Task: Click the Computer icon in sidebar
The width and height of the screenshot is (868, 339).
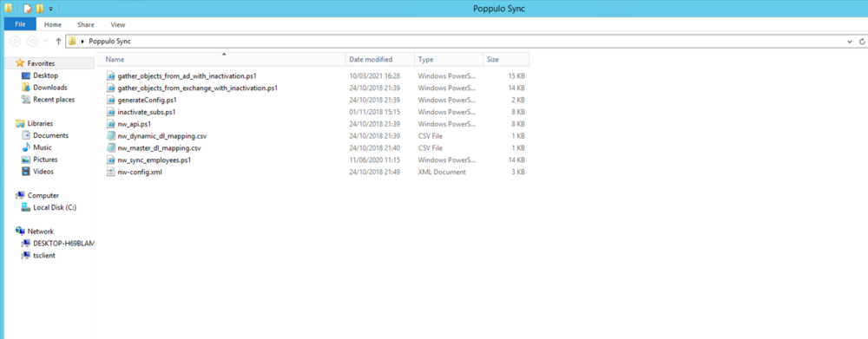Action: pos(21,195)
